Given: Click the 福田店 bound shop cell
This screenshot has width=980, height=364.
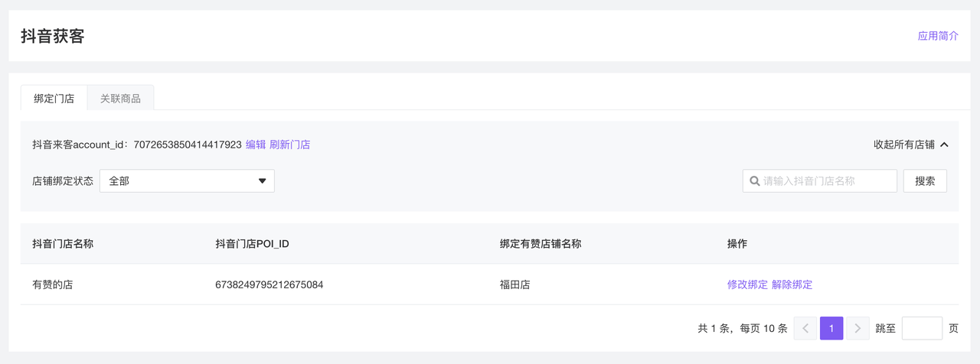Looking at the screenshot, I should [x=515, y=284].
